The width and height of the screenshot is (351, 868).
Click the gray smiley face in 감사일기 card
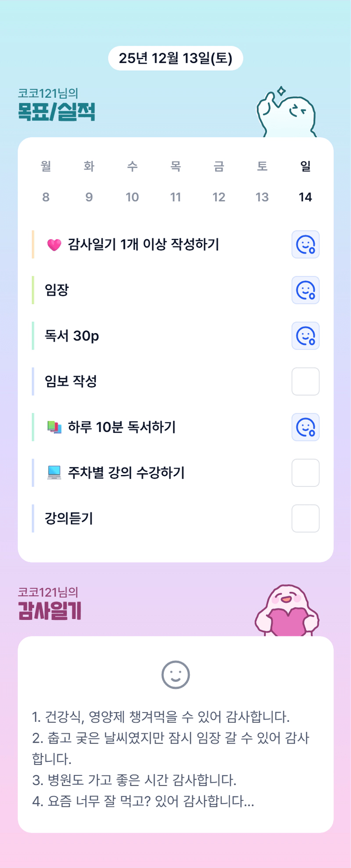(175, 675)
